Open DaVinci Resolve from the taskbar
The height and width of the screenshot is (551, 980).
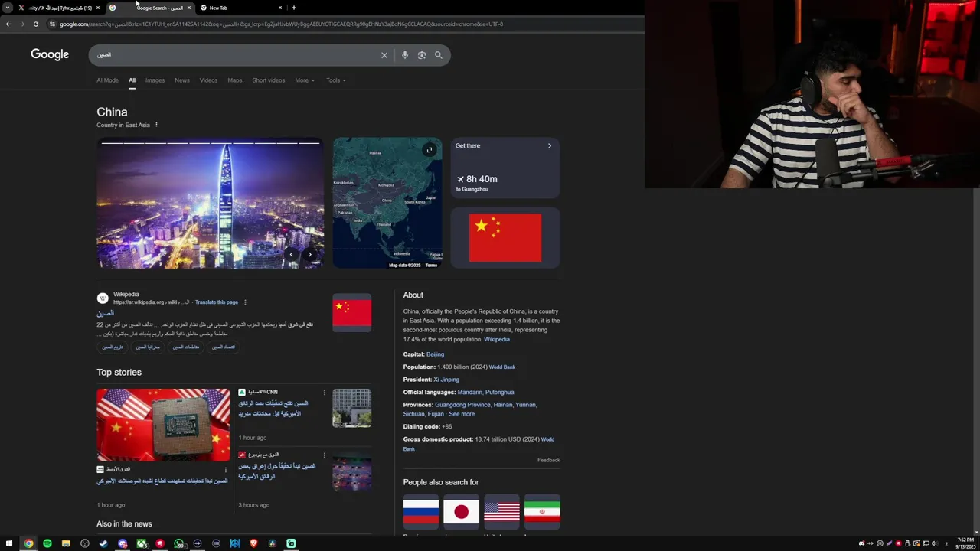[272, 543]
